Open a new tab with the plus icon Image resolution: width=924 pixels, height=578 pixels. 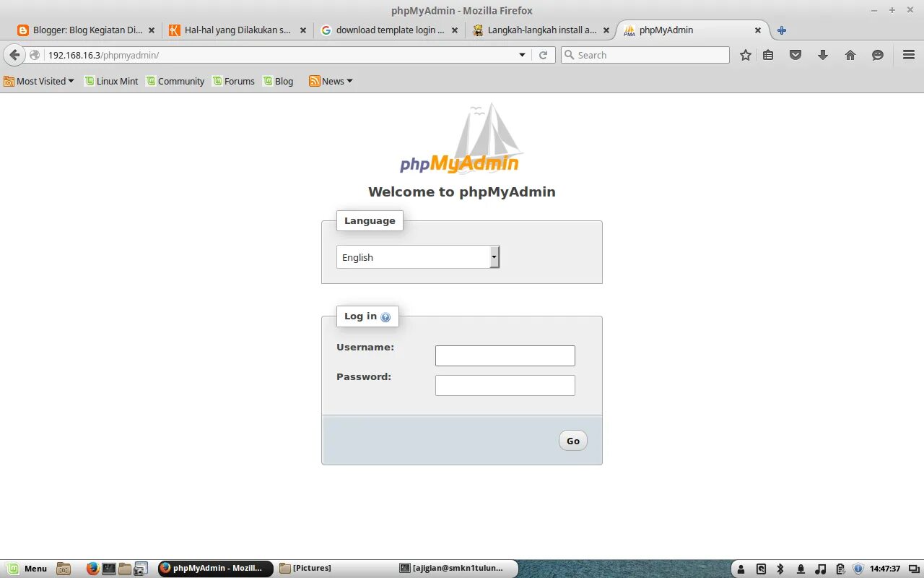pyautogui.click(x=782, y=30)
